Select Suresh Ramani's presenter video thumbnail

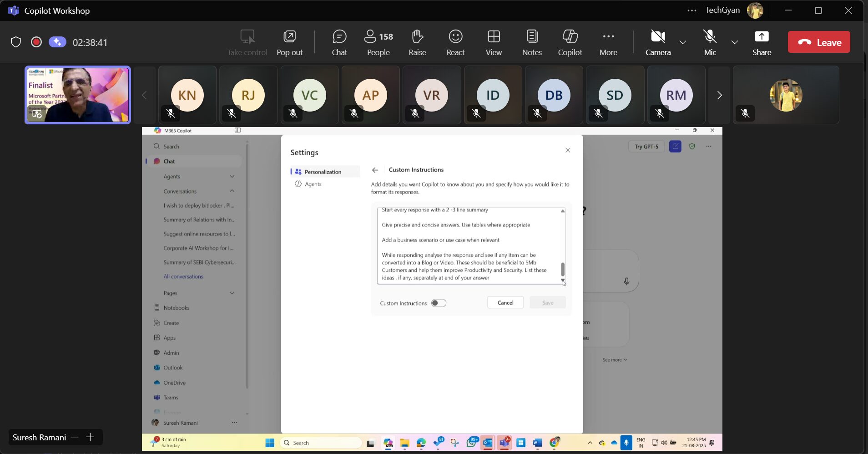pyautogui.click(x=78, y=95)
